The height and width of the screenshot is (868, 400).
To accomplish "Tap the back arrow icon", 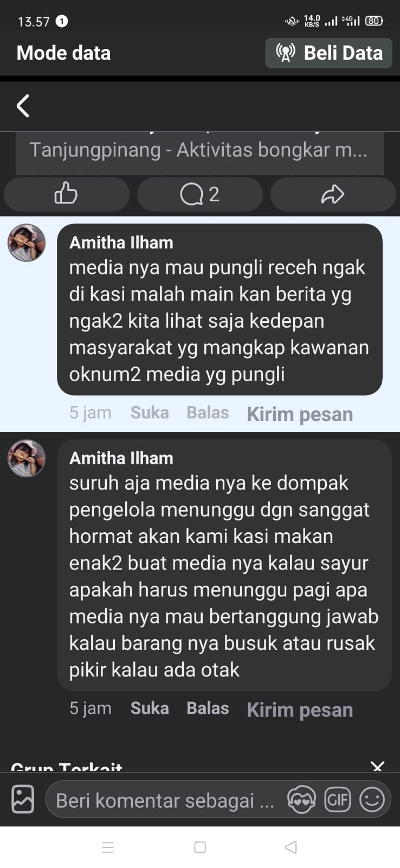I will (x=23, y=106).
